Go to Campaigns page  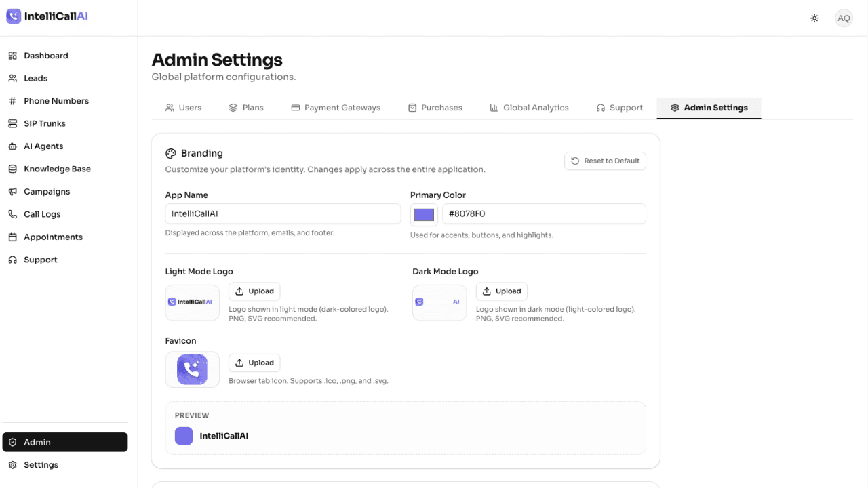click(65, 192)
